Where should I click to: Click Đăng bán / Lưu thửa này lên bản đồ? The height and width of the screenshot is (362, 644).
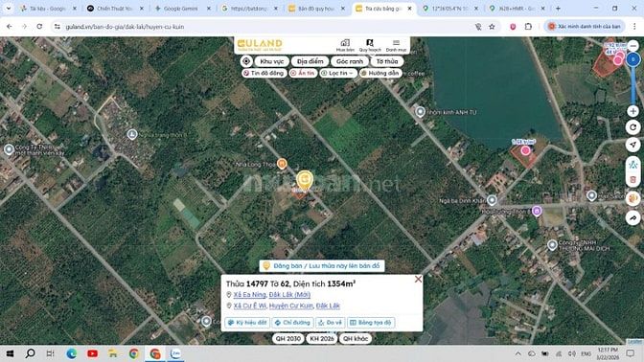pyautogui.click(x=322, y=266)
